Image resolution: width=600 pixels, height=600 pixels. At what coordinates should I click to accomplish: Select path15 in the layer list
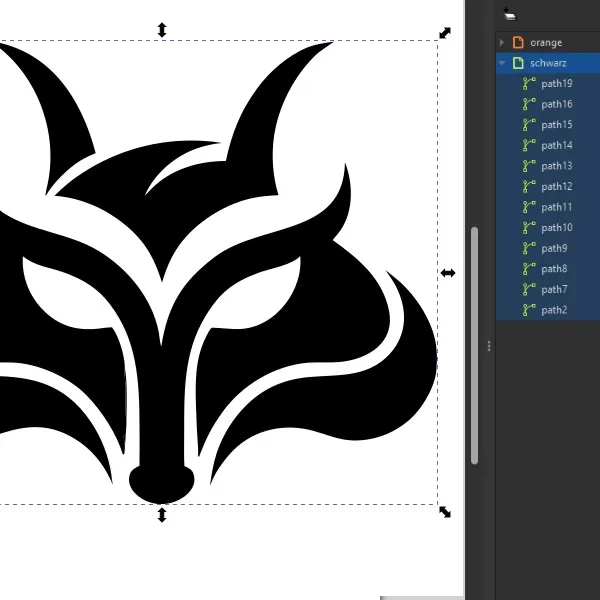(x=557, y=125)
